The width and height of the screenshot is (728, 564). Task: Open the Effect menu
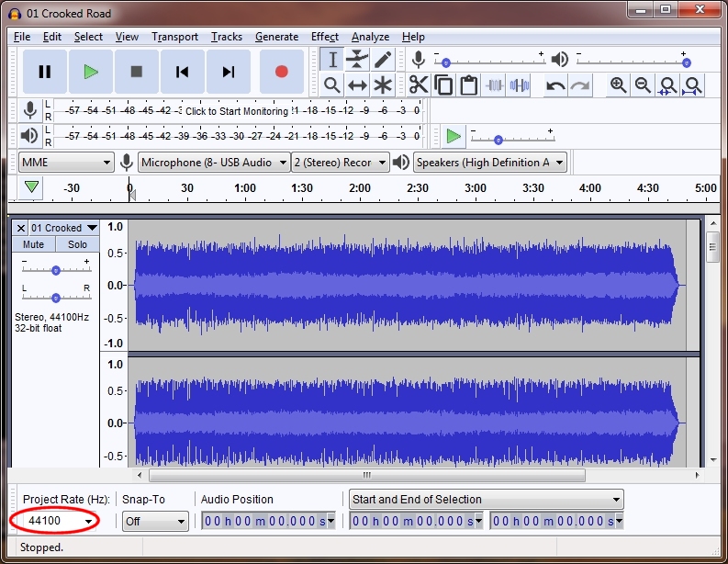pyautogui.click(x=325, y=37)
